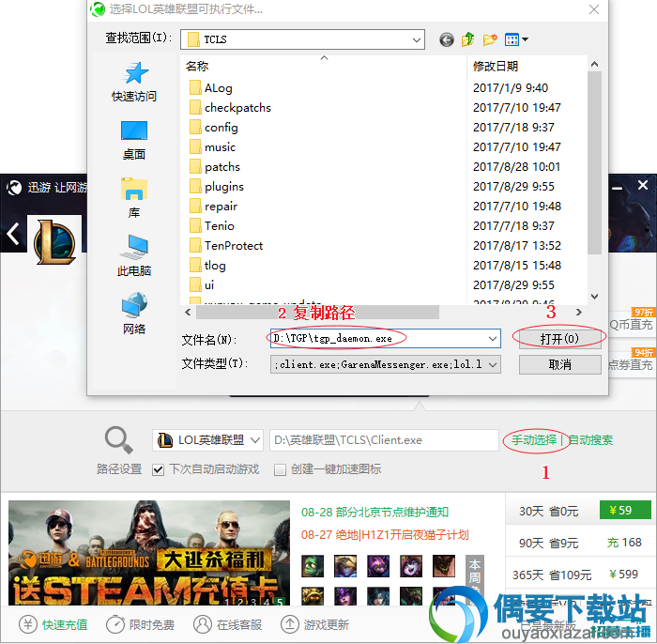Click the vertical scrollbar down arrow
This screenshot has width=657, height=644.
pyautogui.click(x=594, y=297)
